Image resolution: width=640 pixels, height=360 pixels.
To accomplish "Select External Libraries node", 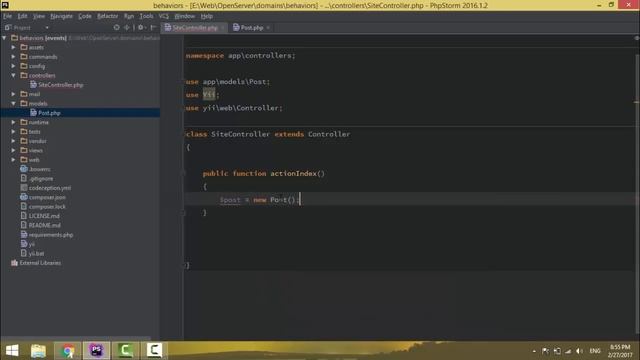I will pyautogui.click(x=40, y=263).
